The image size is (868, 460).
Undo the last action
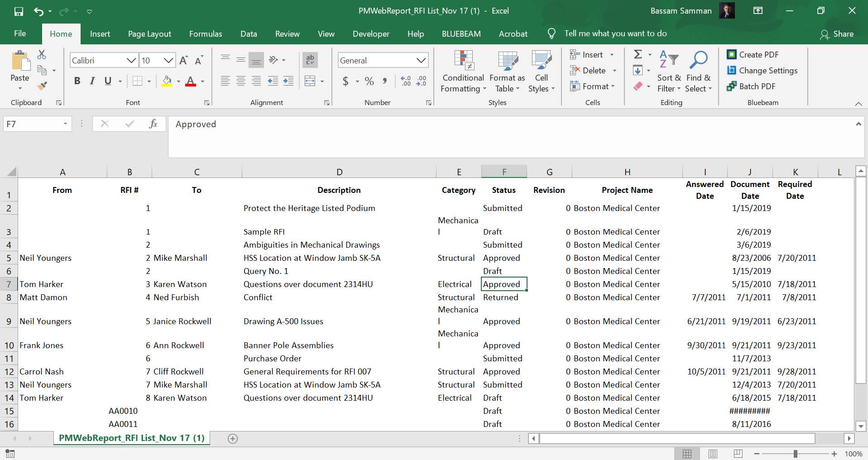click(38, 11)
